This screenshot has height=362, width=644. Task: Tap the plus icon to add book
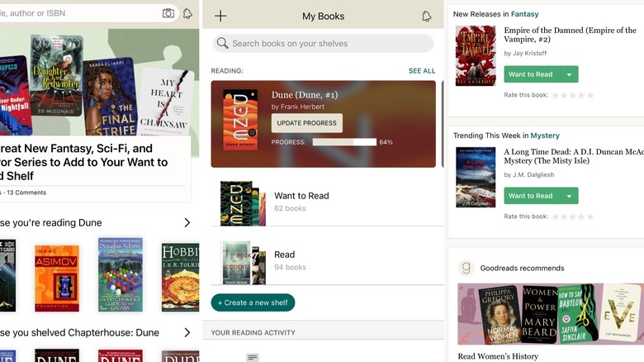pyautogui.click(x=220, y=16)
